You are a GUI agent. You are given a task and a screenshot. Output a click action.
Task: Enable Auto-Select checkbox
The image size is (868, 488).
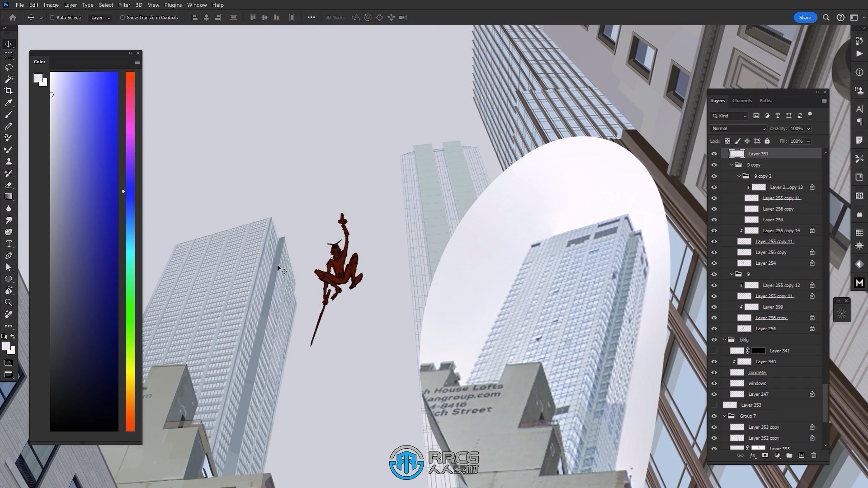coord(52,18)
